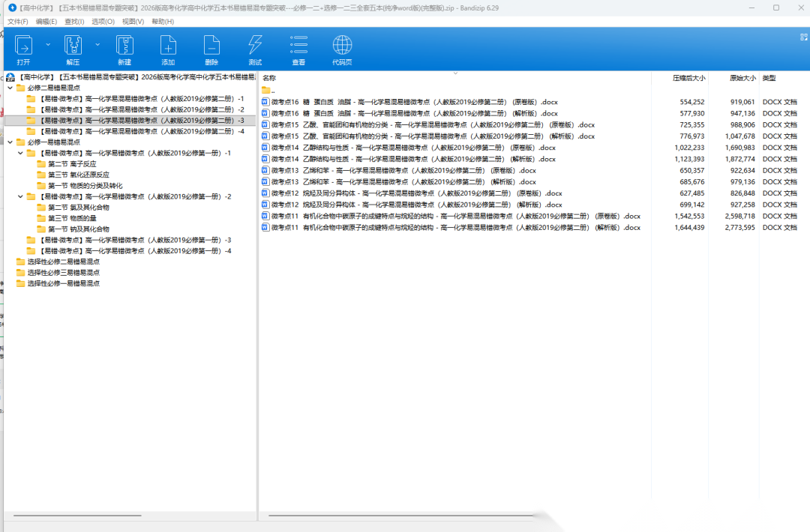Click the 查看 (View) toolbar icon
810x532 pixels.
[298, 46]
